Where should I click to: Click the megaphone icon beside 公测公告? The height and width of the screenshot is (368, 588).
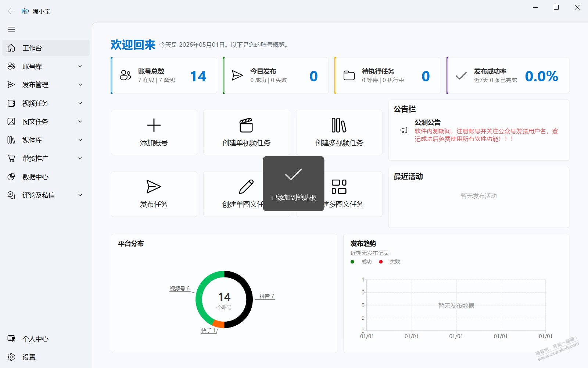pyautogui.click(x=404, y=130)
